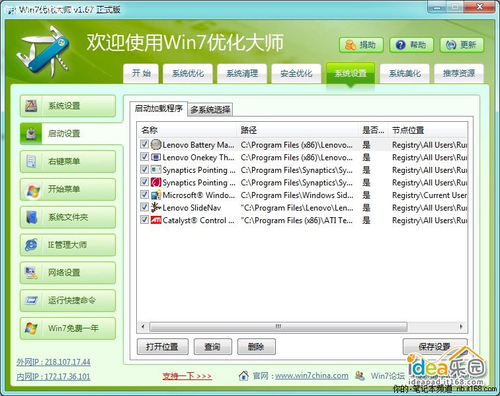Sort by the 名称 column header
Viewport: 500px width, 396px height.
[x=187, y=130]
